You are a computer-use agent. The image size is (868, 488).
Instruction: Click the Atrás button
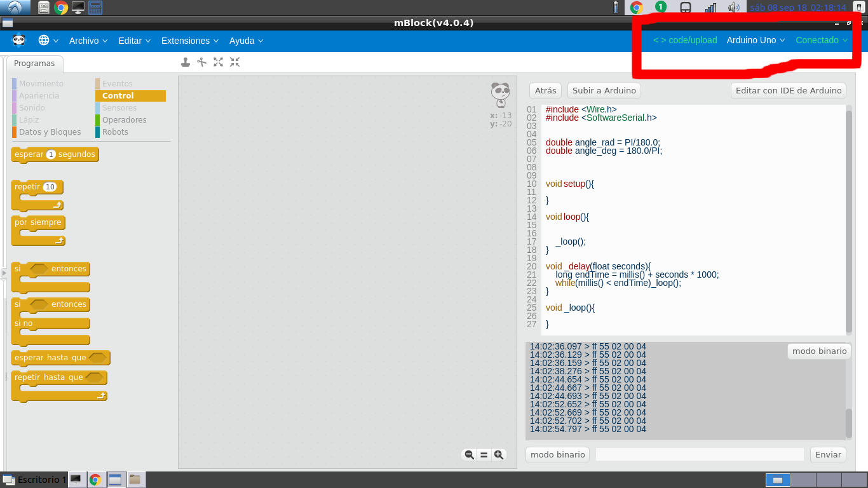[545, 90]
